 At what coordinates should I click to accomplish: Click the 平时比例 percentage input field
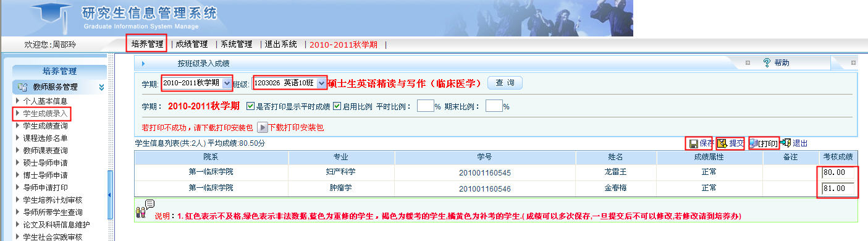click(426, 106)
